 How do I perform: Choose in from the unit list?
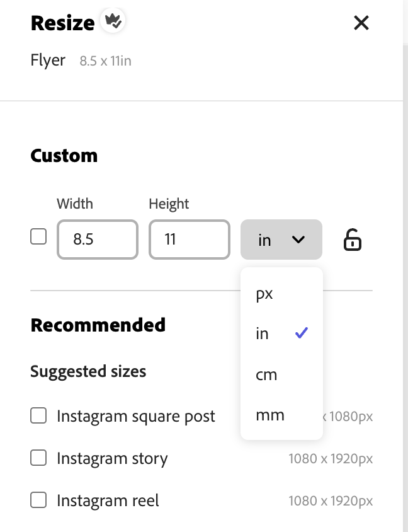coord(262,333)
